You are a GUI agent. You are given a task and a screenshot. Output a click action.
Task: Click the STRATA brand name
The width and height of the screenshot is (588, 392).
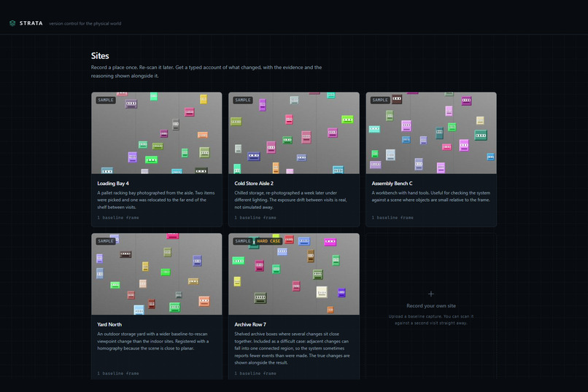pyautogui.click(x=31, y=23)
